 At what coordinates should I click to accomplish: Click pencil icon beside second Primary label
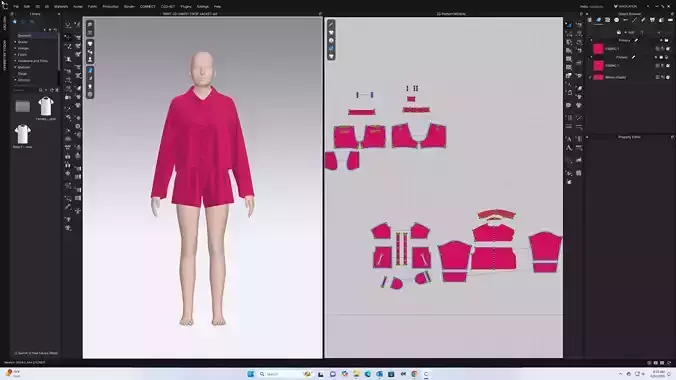[633, 57]
